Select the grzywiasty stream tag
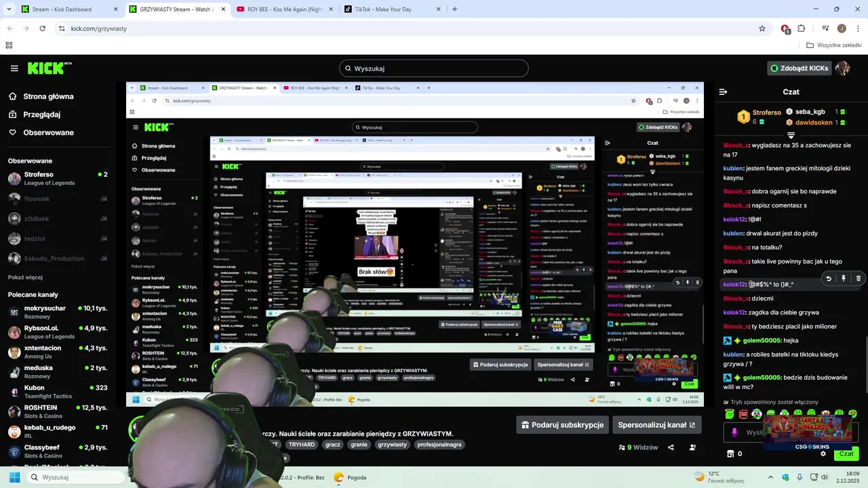This screenshot has width=868, height=488. click(x=392, y=445)
